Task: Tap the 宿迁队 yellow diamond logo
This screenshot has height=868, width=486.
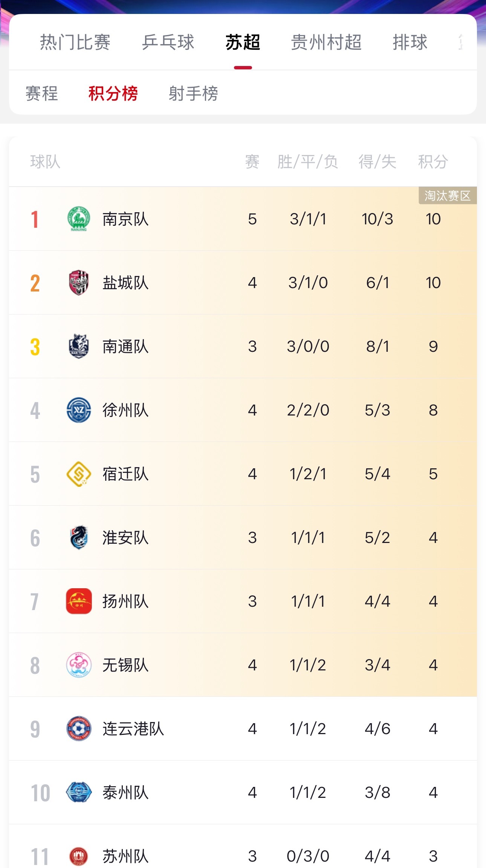Action: [x=79, y=474]
